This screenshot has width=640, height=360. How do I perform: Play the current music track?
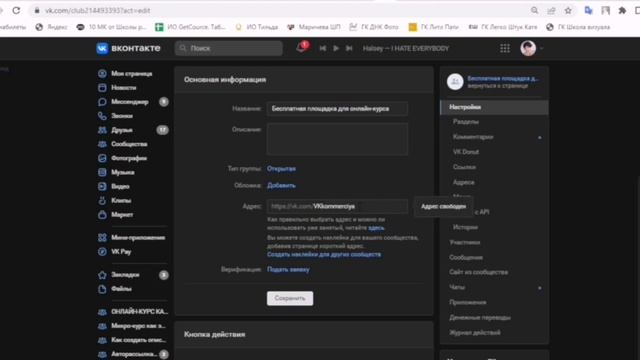336,48
